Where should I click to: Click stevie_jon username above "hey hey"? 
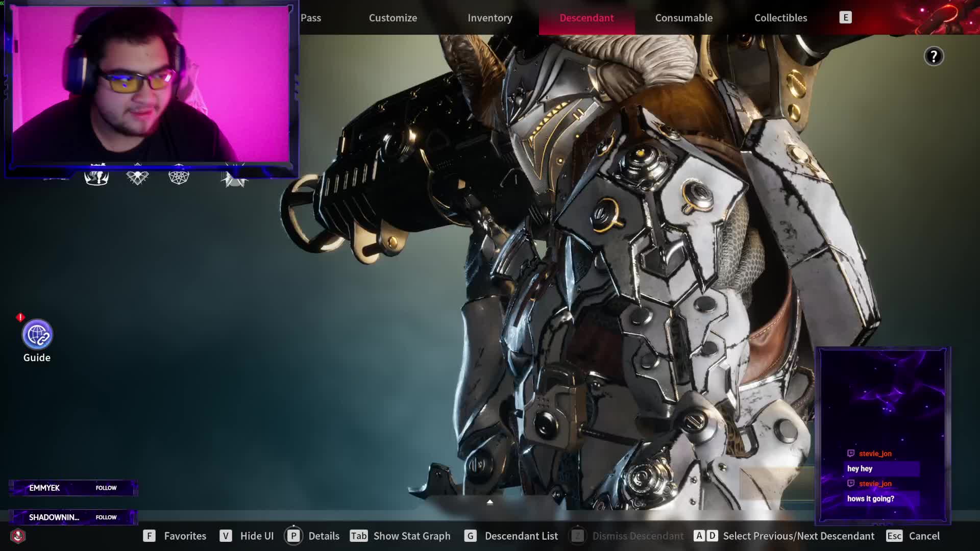875,454
